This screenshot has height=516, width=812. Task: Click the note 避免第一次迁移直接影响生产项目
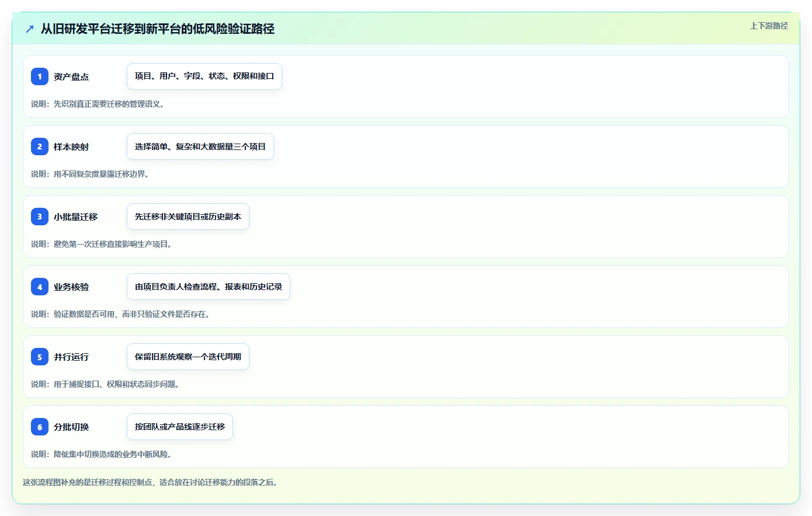[103, 244]
